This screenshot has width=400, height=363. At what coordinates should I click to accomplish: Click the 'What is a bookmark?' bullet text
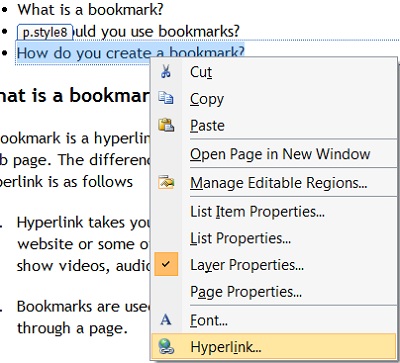pyautogui.click(x=90, y=9)
